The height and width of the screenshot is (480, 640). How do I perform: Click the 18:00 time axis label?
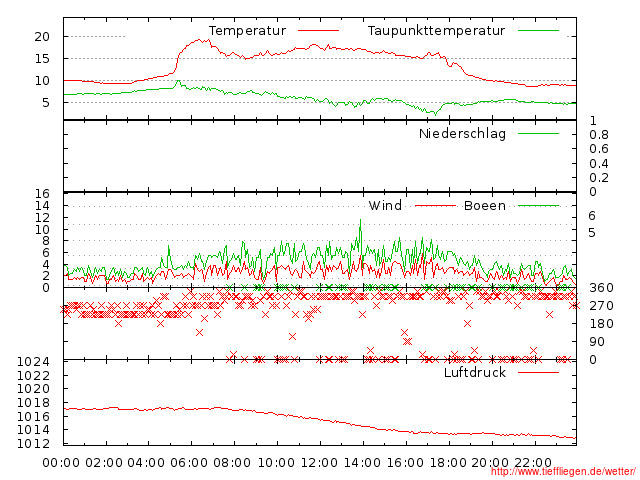(448, 463)
